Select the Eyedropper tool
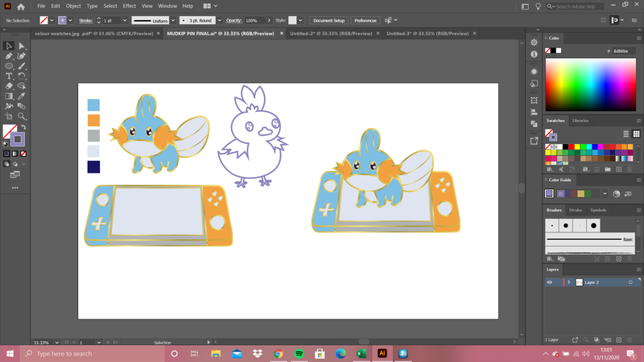Screen dimensions: 644x362 coord(22,96)
